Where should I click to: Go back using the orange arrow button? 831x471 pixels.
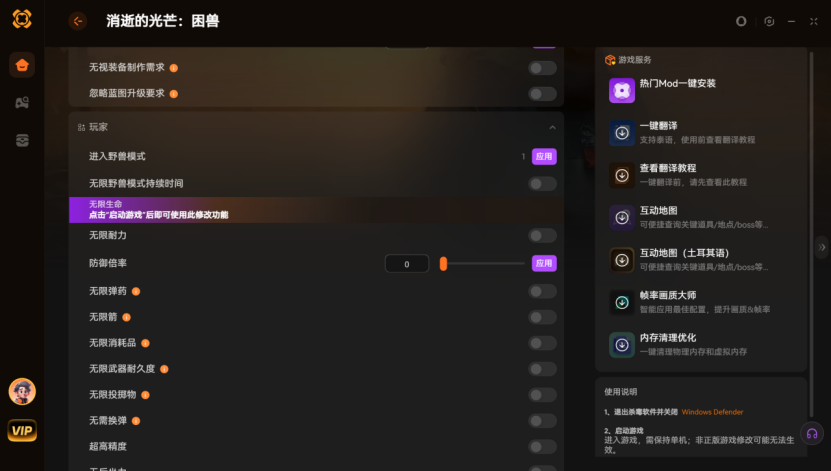pyautogui.click(x=78, y=21)
